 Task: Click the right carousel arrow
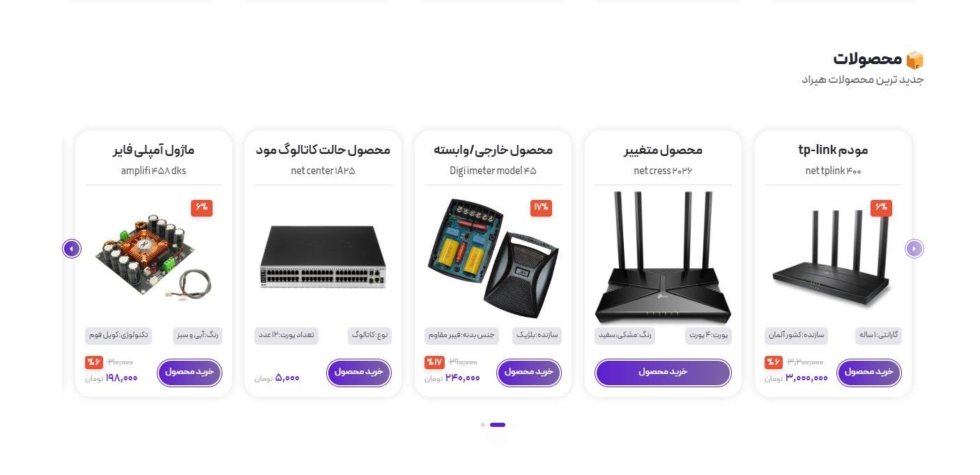coord(914,249)
